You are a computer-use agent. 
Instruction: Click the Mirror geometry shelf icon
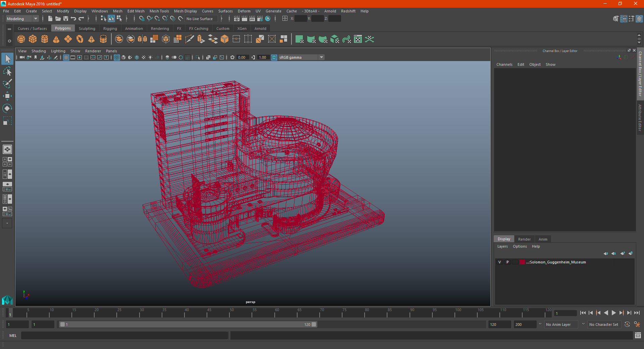(x=143, y=39)
